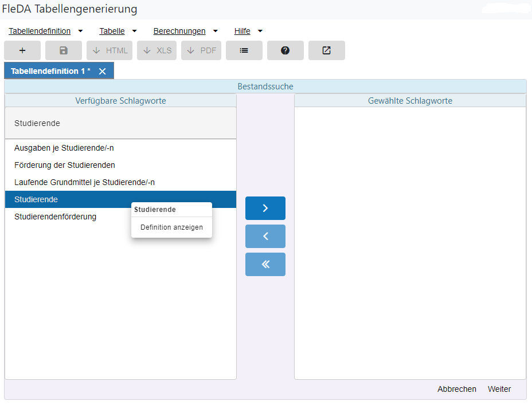
Task: Remove all keywords with double left arrow
Action: [265, 264]
